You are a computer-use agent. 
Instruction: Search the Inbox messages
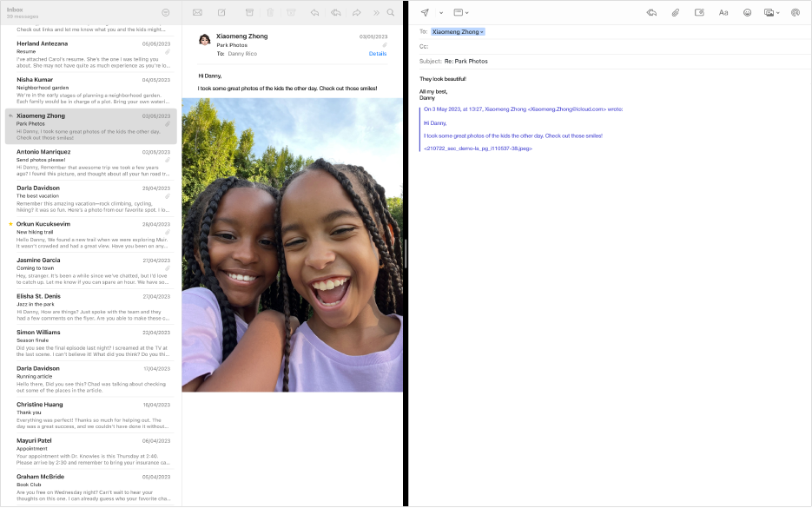390,11
